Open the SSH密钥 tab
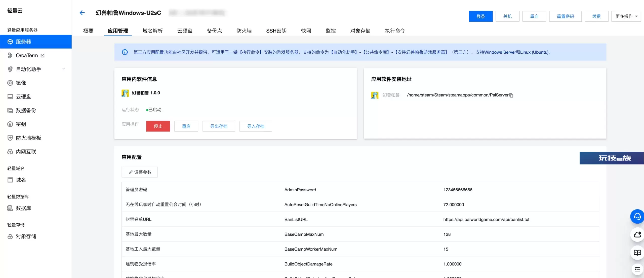644x278 pixels. click(276, 31)
